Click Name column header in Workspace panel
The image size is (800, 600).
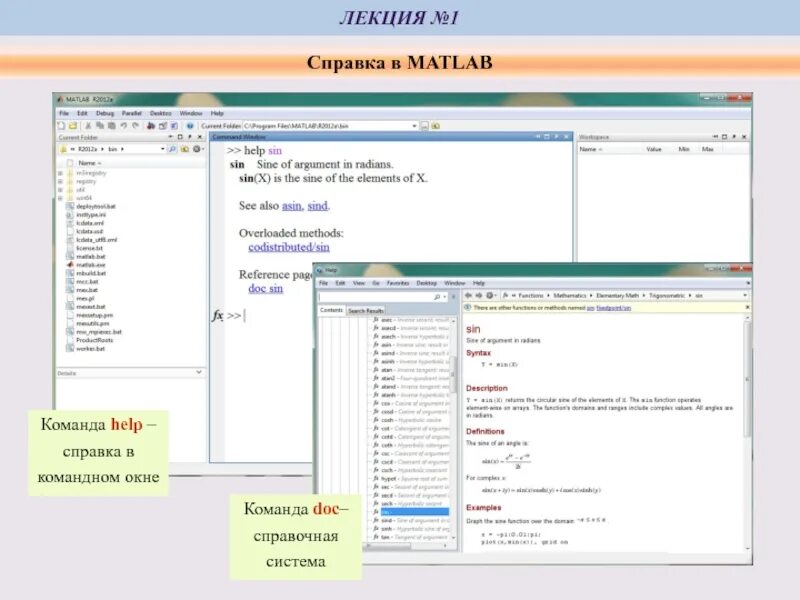[591, 149]
